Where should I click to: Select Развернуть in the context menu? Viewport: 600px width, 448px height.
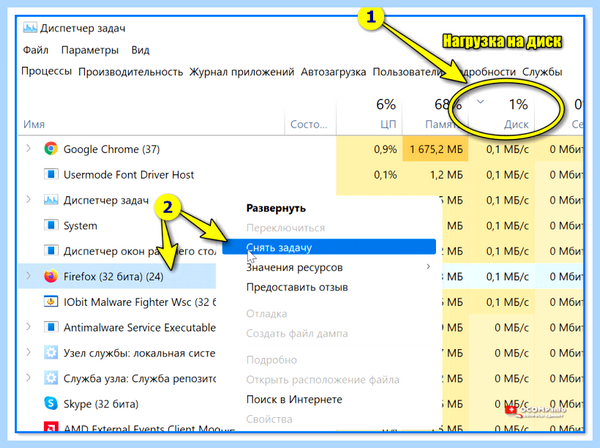tap(276, 208)
